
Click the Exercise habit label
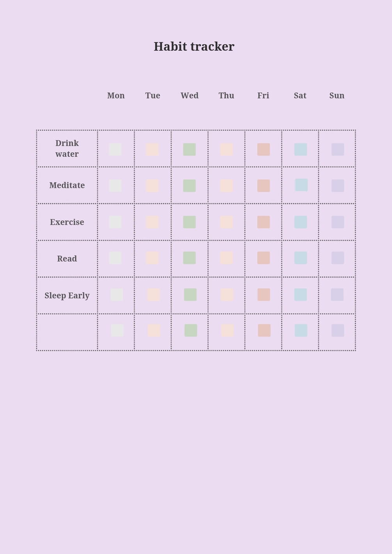tap(67, 222)
